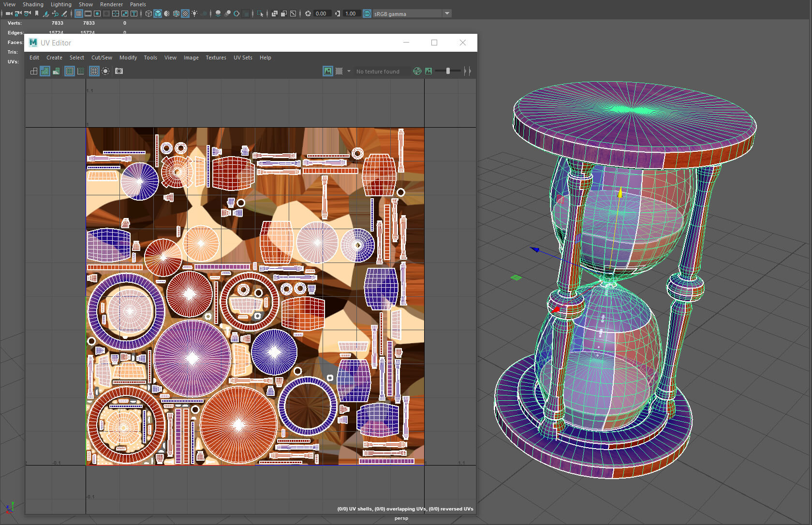Toggle the viewport grid display button
The height and width of the screenshot is (525, 812).
pos(79,14)
